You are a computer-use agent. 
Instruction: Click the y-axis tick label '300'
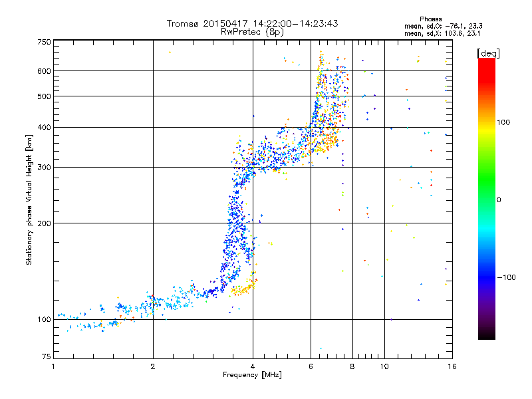click(44, 167)
